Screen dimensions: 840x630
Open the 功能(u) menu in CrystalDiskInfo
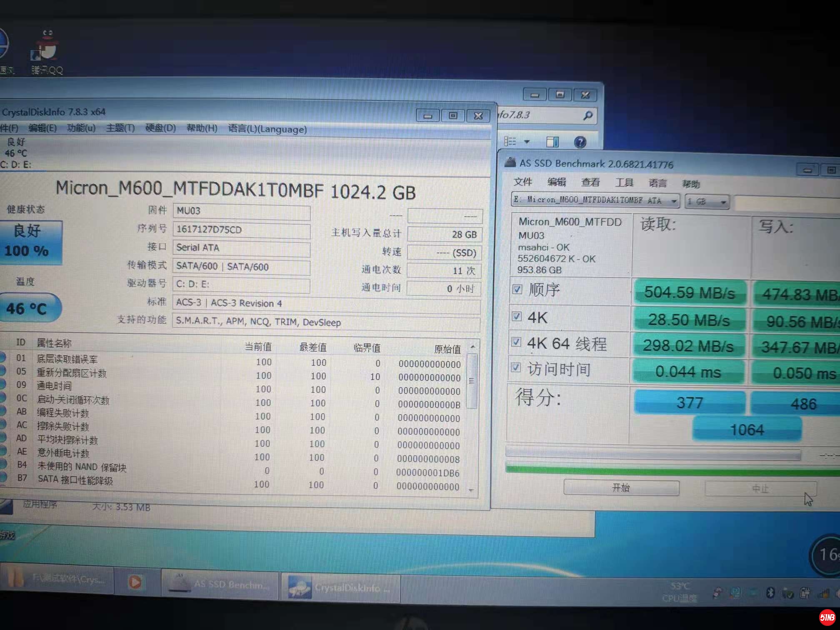click(x=81, y=128)
